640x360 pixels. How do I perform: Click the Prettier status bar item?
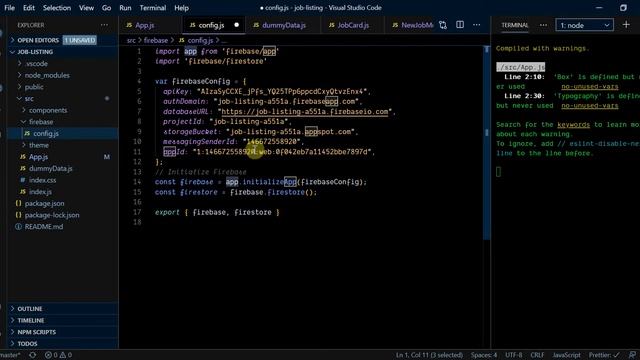[604, 355]
